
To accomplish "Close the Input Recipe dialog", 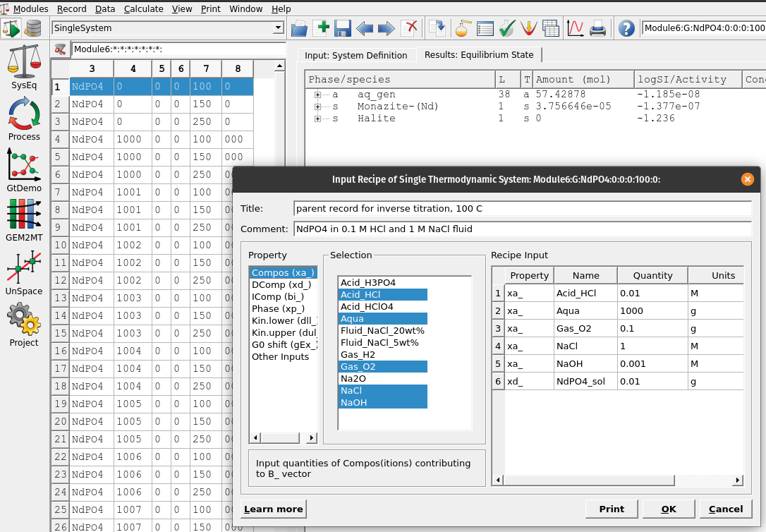I will [x=747, y=179].
